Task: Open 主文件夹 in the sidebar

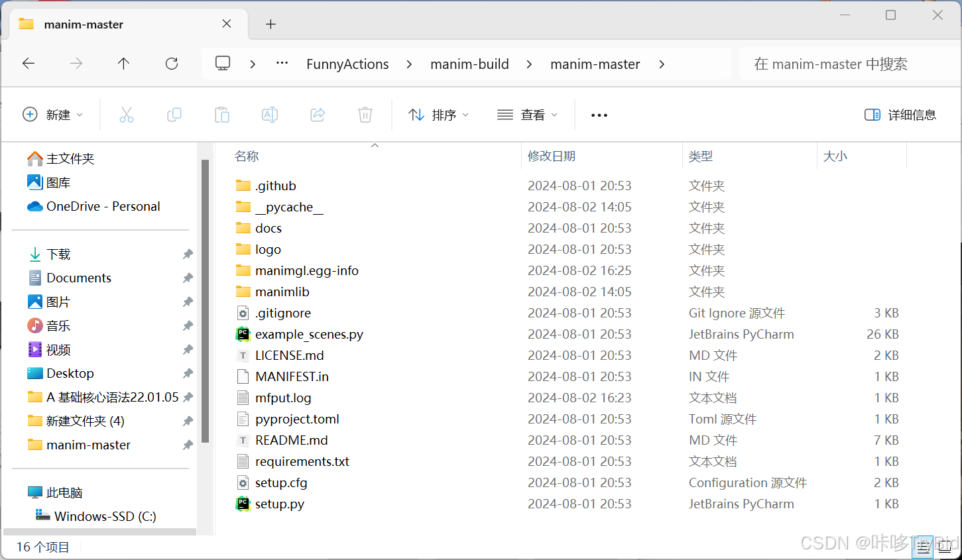Action: [x=61, y=158]
